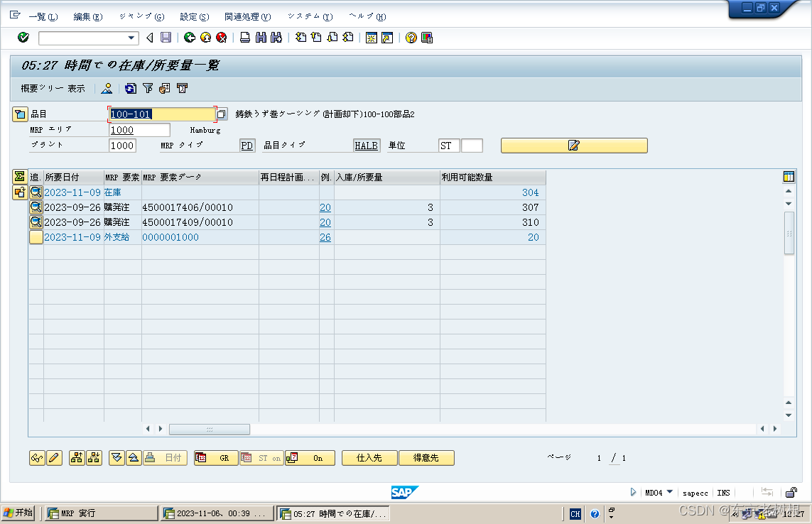Open the 設定 menu
Image resolution: width=812 pixels, height=524 pixels.
pyautogui.click(x=193, y=16)
